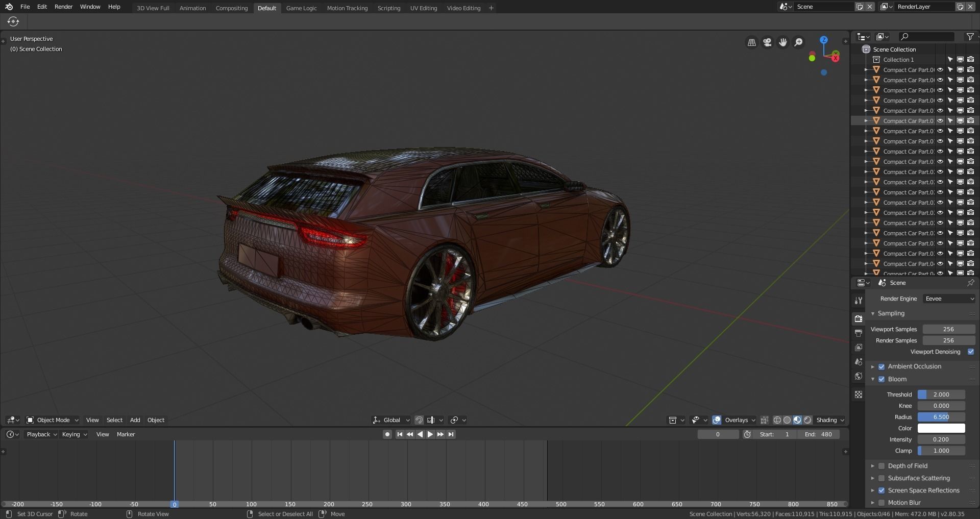This screenshot has height=519, width=980.
Task: Open the File menu
Action: tap(25, 7)
